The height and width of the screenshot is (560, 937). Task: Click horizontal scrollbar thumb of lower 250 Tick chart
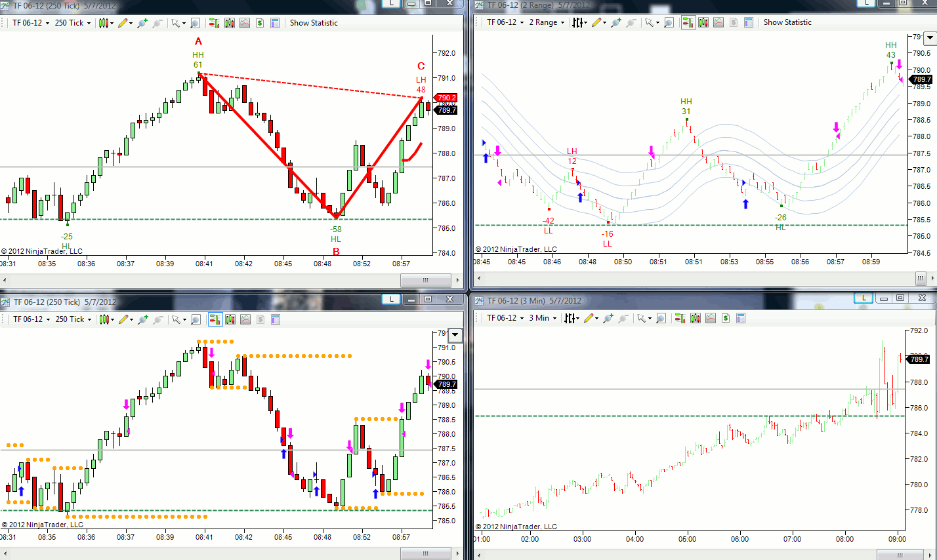[x=425, y=553]
